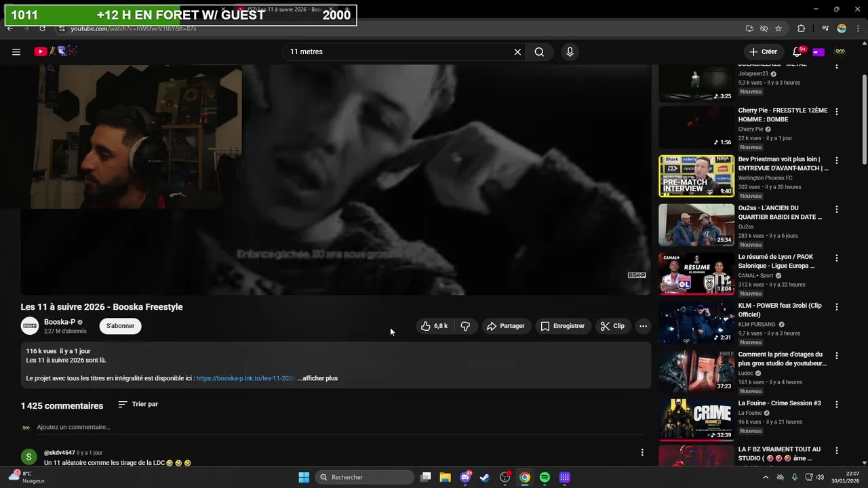The width and height of the screenshot is (868, 488).
Task: Click the CANAL+ Sport channel name
Action: pyautogui.click(x=756, y=275)
